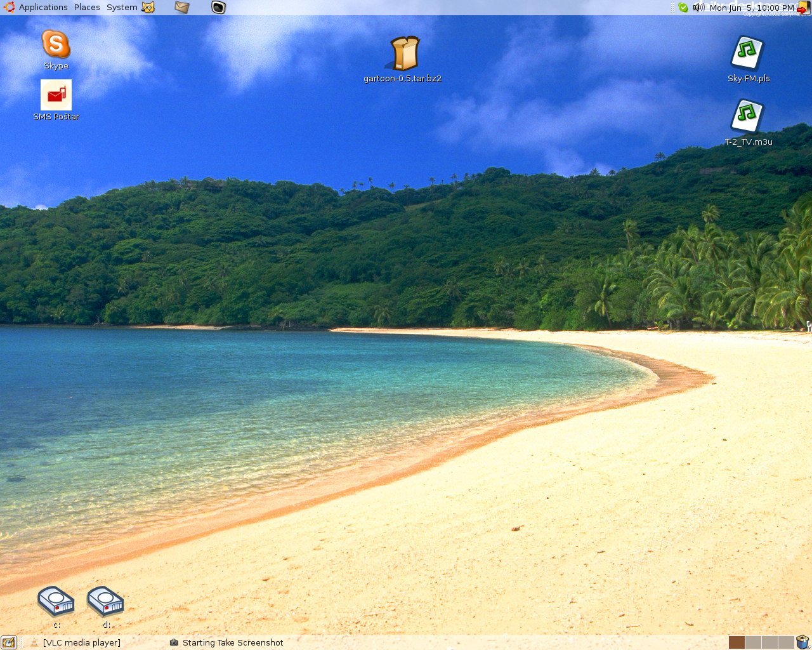Open the Applications menu
Screen dimensions: 812x650
pyautogui.click(x=43, y=8)
